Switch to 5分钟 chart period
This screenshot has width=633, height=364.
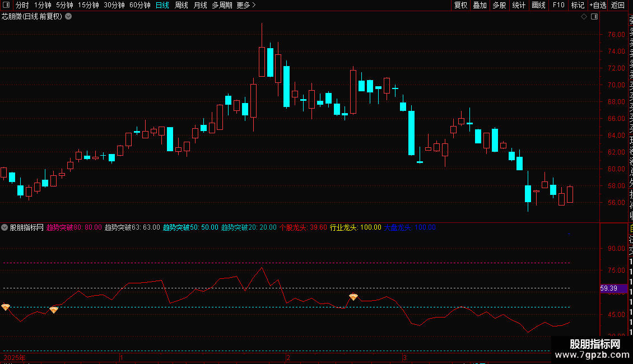[x=64, y=5]
